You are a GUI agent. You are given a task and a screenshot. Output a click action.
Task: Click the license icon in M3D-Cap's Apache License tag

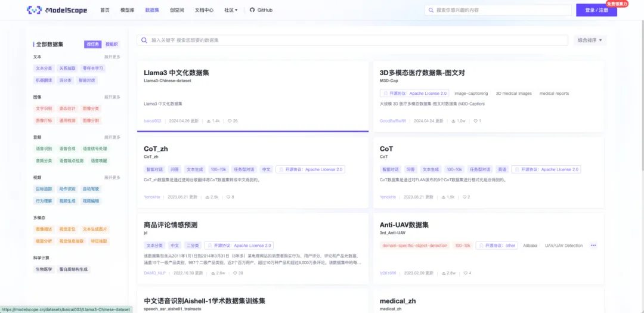click(x=385, y=93)
